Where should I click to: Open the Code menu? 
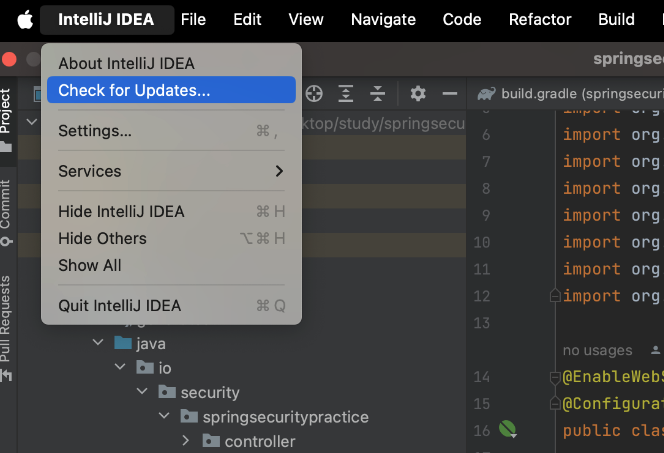pos(462,19)
